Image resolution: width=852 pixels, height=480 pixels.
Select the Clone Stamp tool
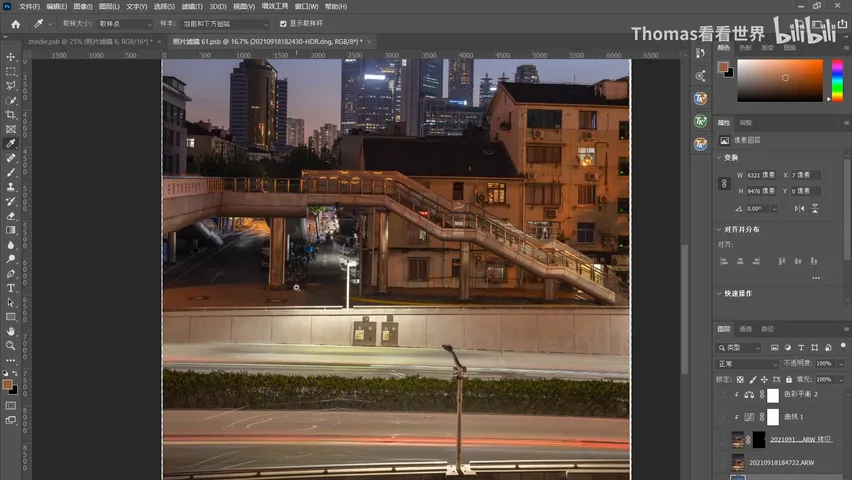[x=11, y=186]
